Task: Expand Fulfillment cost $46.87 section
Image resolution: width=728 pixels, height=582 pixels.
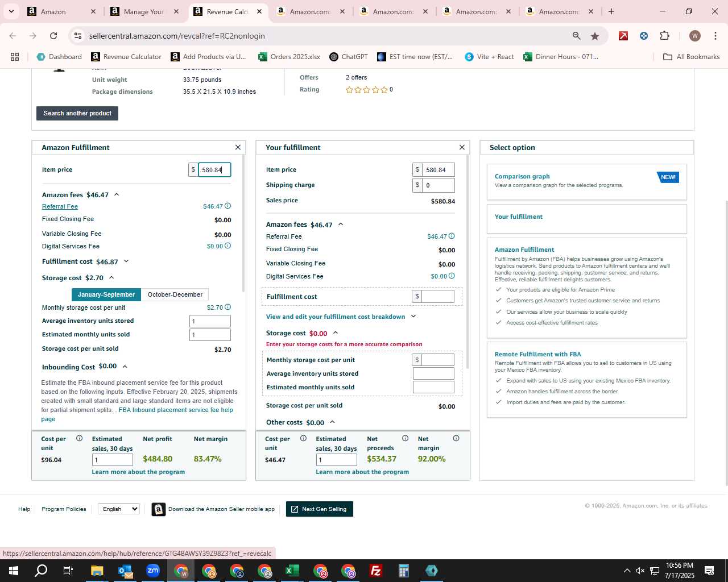Action: pyautogui.click(x=126, y=261)
